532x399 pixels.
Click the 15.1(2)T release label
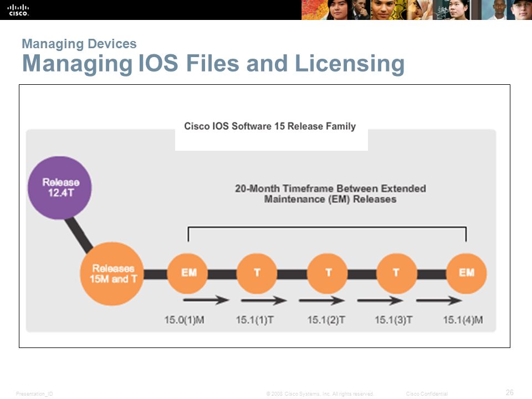[326, 320]
